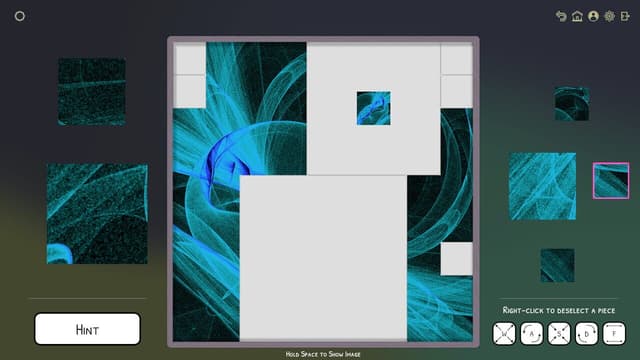
Task: Click the 'Hold Space to Show Image' text
Action: 323,354
